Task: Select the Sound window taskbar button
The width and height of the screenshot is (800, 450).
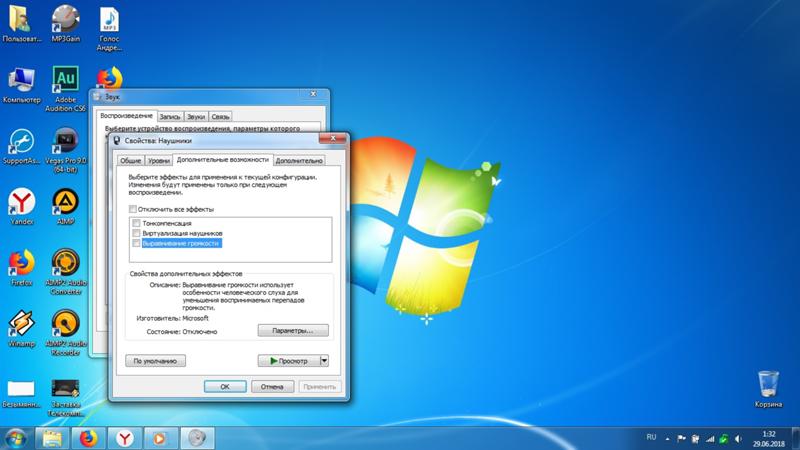Action: click(197, 438)
